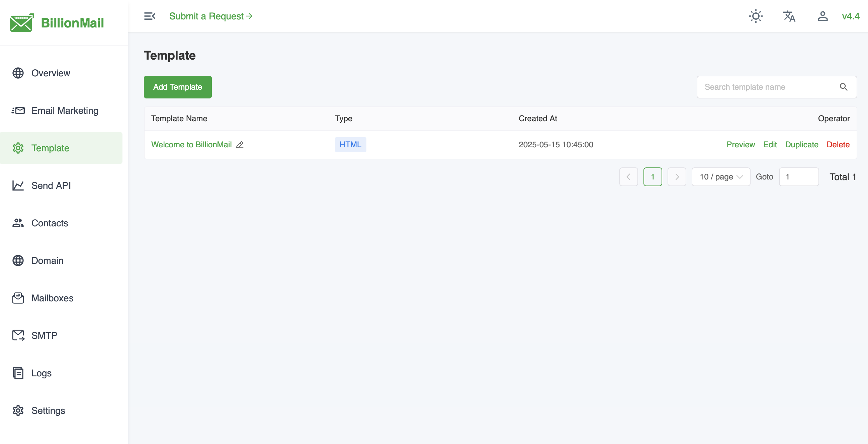
Task: Go to next page with the right chevron
Action: [677, 177]
